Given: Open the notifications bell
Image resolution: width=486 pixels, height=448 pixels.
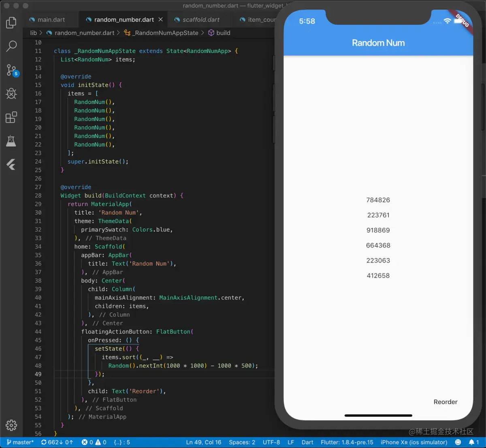Looking at the screenshot, I should (474, 442).
